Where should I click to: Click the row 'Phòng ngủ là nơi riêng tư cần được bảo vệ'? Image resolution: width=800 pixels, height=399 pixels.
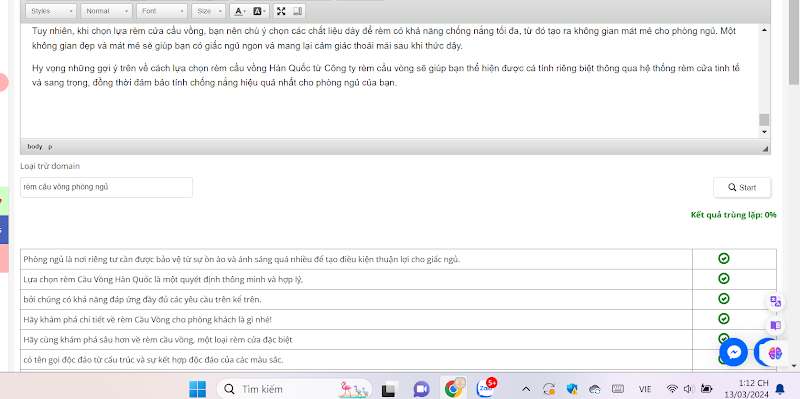[x=356, y=259]
